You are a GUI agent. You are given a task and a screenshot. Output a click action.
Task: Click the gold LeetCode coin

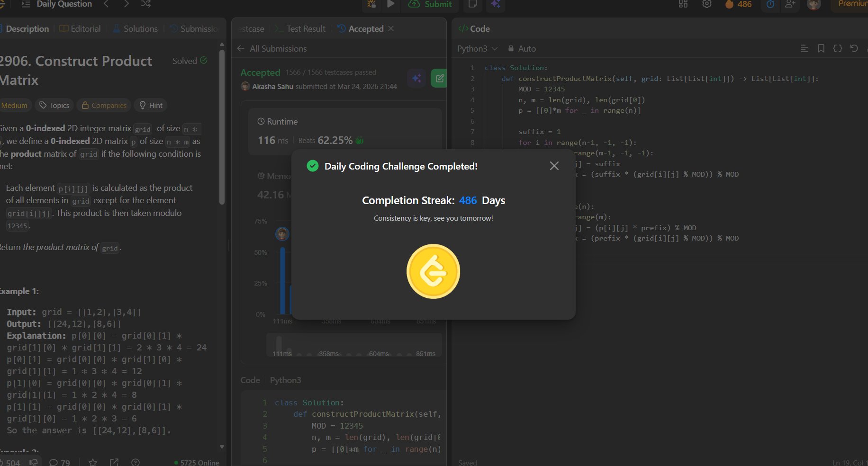[433, 271]
